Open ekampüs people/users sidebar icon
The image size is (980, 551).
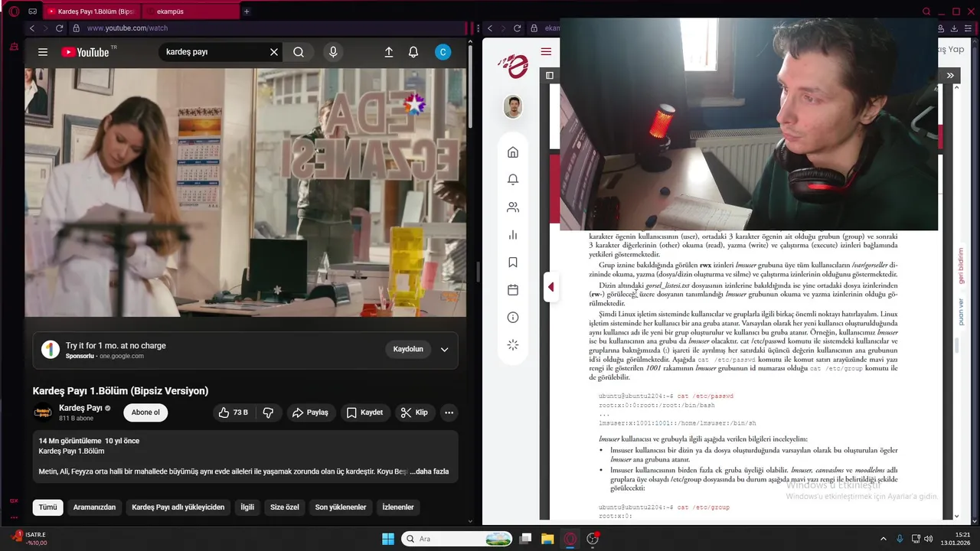coord(513,207)
